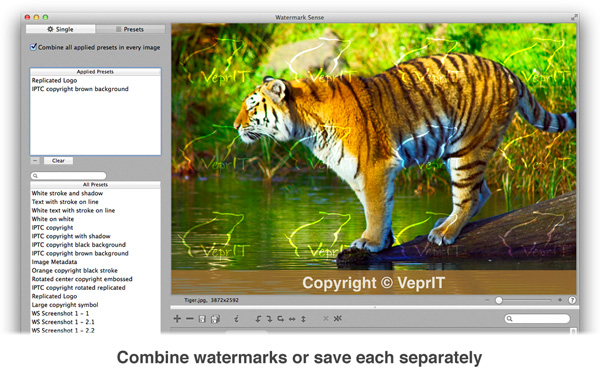Click the minus button beside Clear

(x=35, y=161)
